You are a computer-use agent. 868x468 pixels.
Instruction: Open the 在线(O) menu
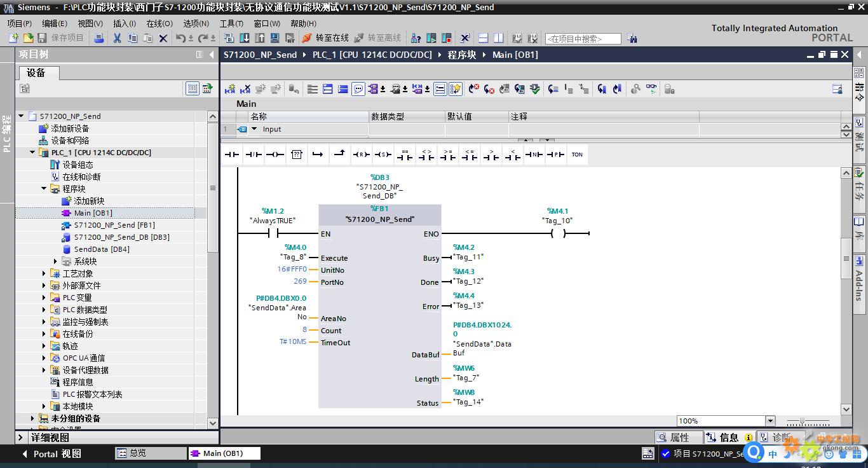point(159,24)
